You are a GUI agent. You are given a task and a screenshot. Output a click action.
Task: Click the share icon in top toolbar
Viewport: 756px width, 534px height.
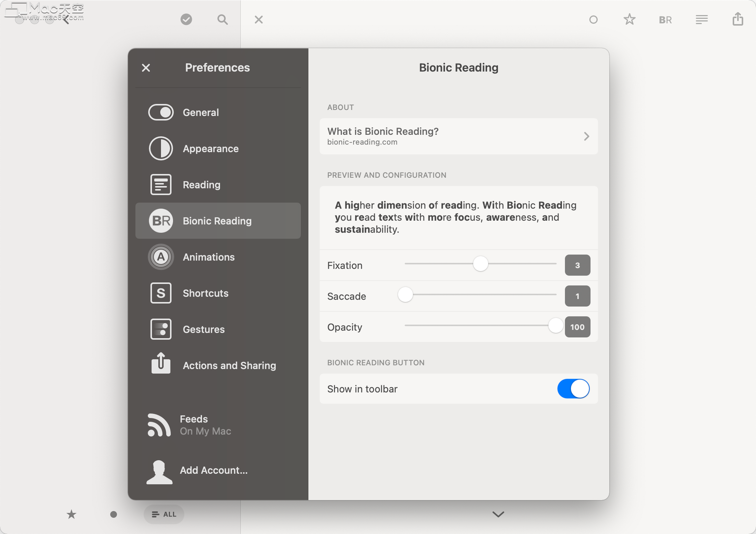pos(738,19)
